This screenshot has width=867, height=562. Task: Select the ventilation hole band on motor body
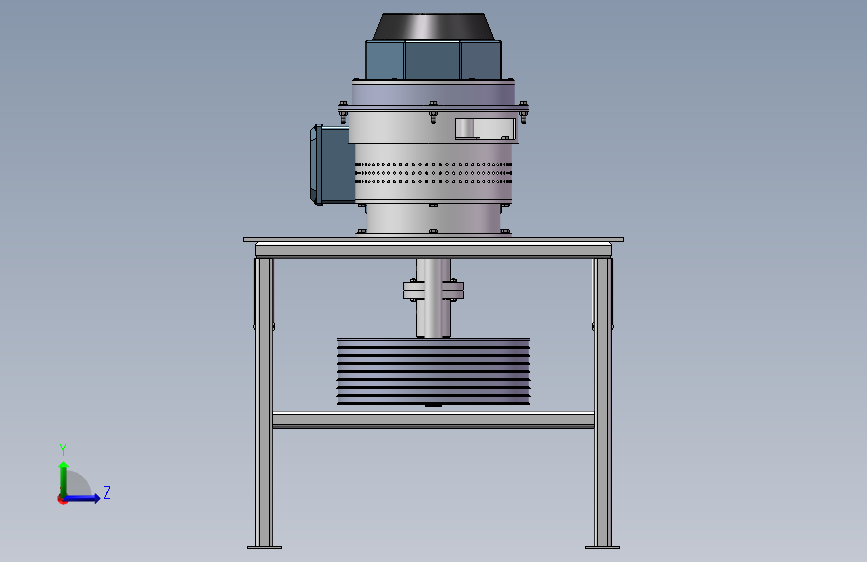pyautogui.click(x=434, y=173)
